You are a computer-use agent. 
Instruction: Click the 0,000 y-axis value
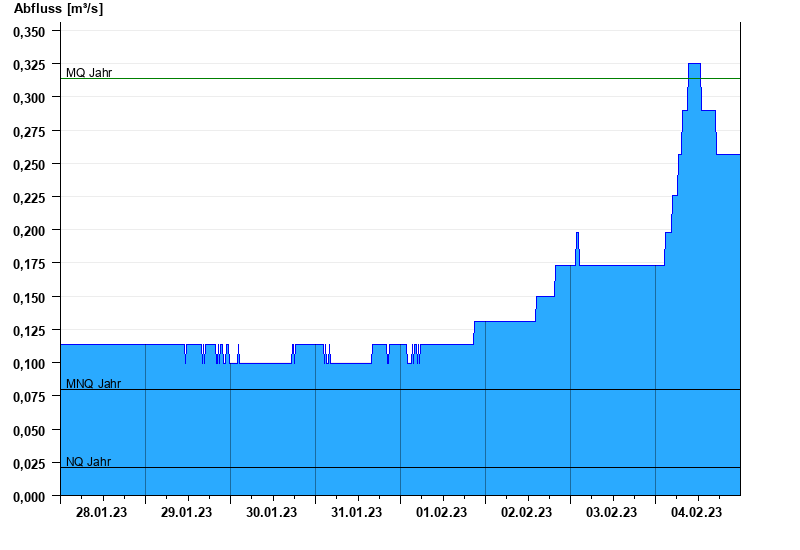(29, 496)
